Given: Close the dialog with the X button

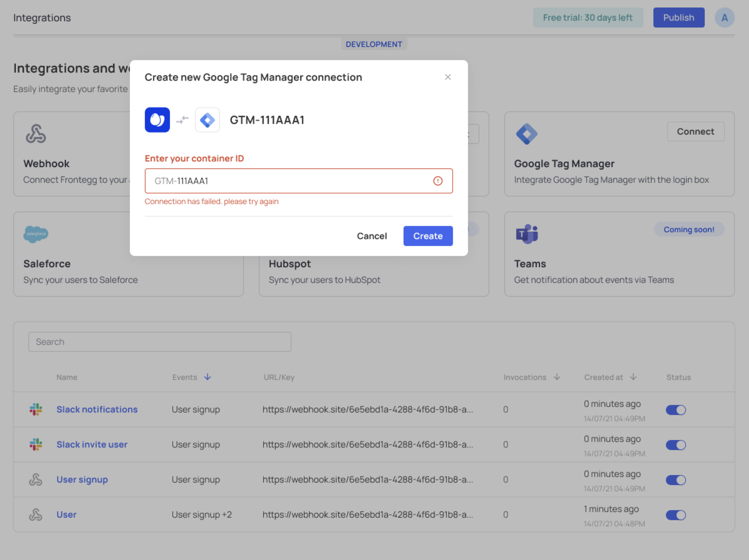Looking at the screenshot, I should coord(448,77).
